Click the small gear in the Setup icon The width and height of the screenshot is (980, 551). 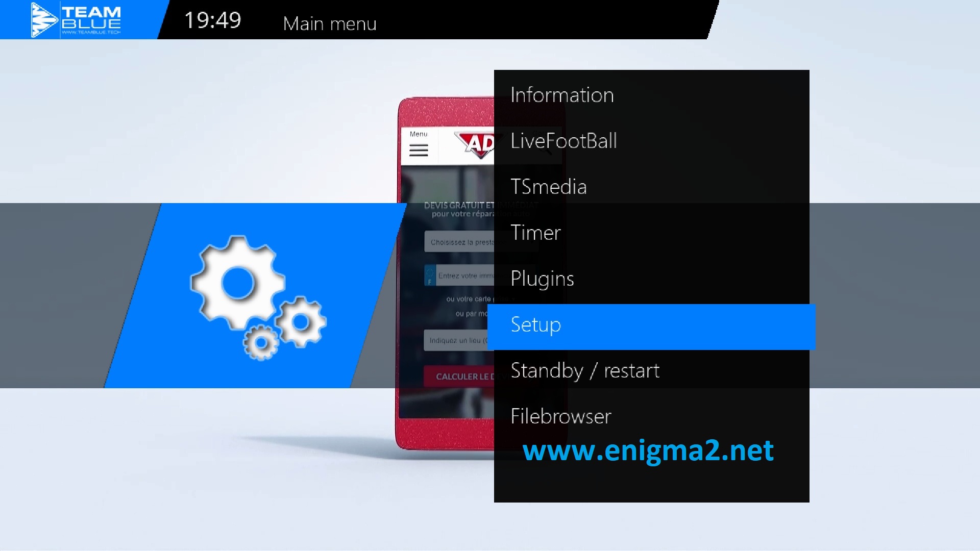(261, 342)
